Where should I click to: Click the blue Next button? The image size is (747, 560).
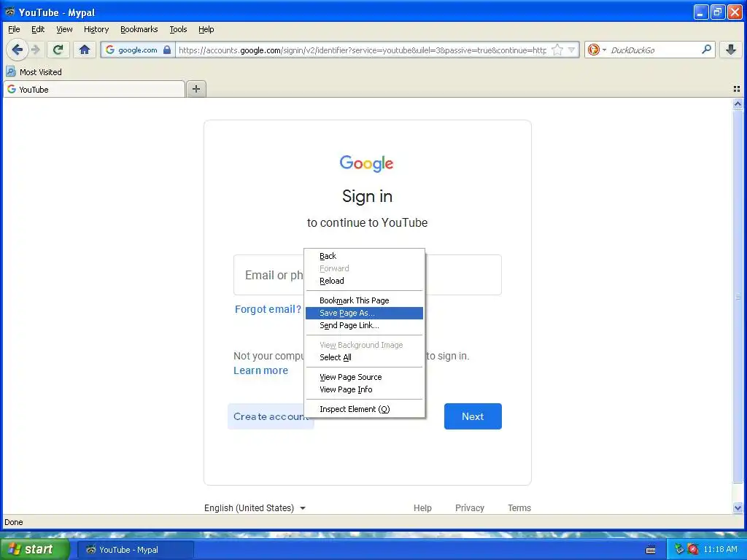pos(473,416)
